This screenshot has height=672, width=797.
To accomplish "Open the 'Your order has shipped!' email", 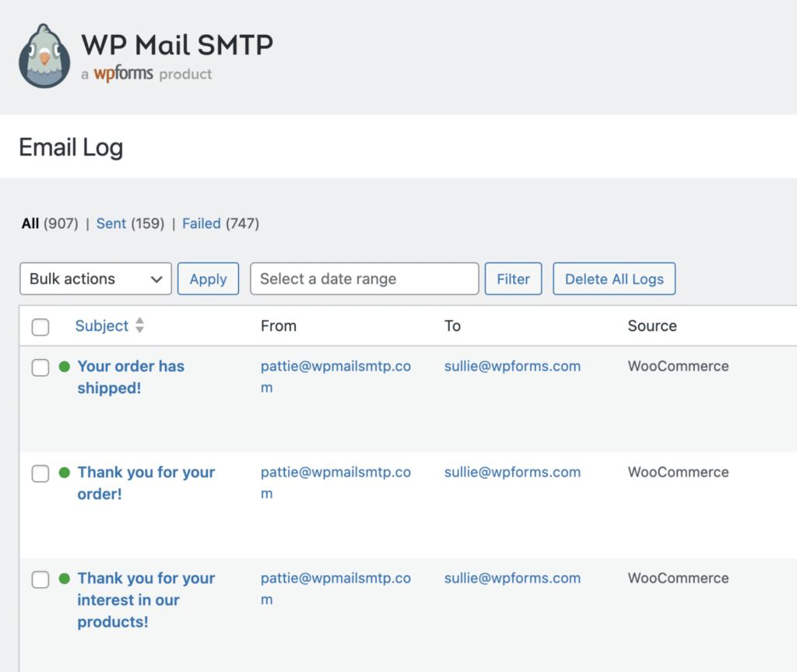I will click(x=131, y=377).
